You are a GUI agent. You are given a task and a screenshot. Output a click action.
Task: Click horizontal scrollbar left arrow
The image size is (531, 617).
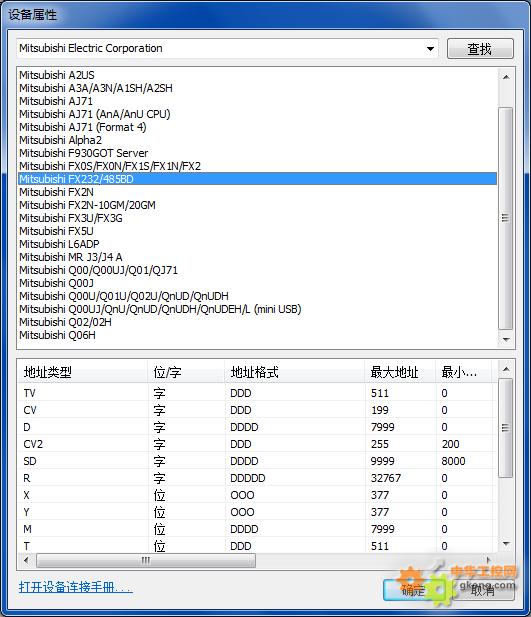tap(26, 560)
